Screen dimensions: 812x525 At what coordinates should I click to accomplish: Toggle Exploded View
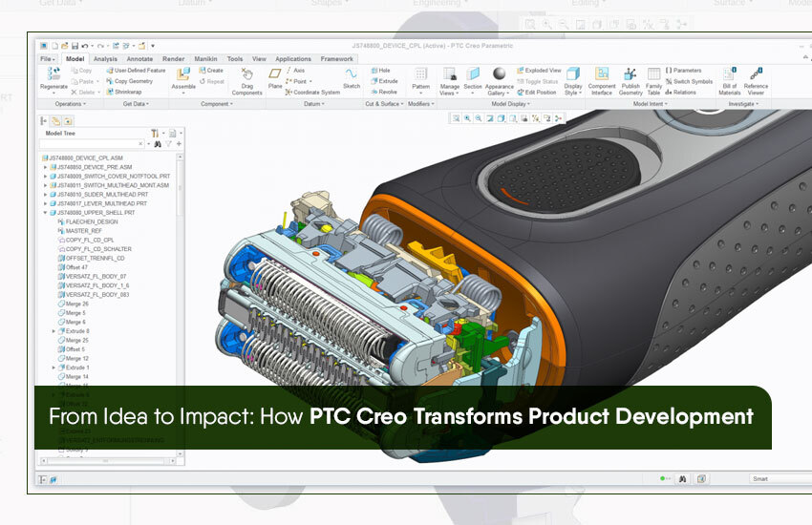539,71
